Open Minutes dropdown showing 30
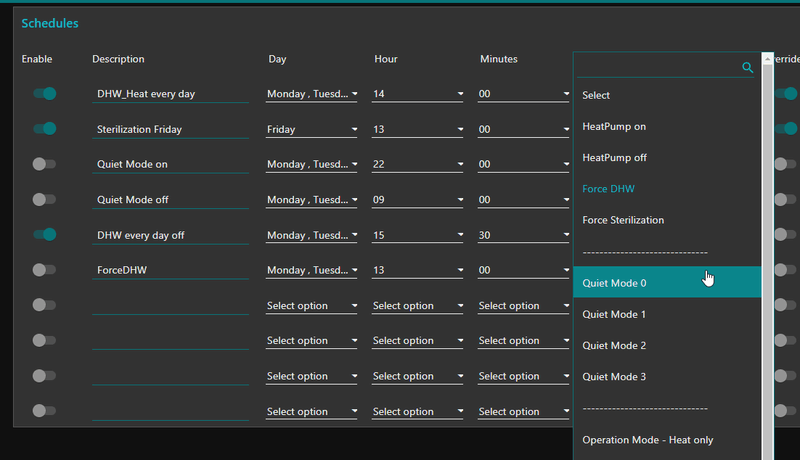The image size is (800, 460). [x=524, y=235]
